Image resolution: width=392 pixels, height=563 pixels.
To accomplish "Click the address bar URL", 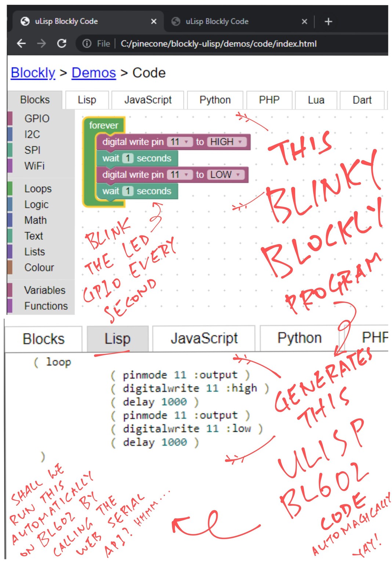I will pyautogui.click(x=218, y=44).
